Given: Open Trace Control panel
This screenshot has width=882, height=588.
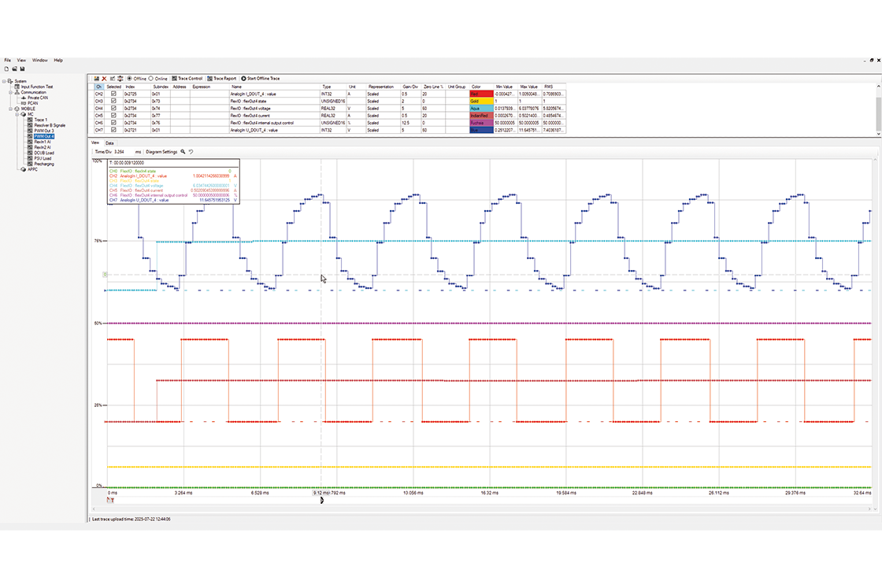Looking at the screenshot, I should (x=187, y=79).
